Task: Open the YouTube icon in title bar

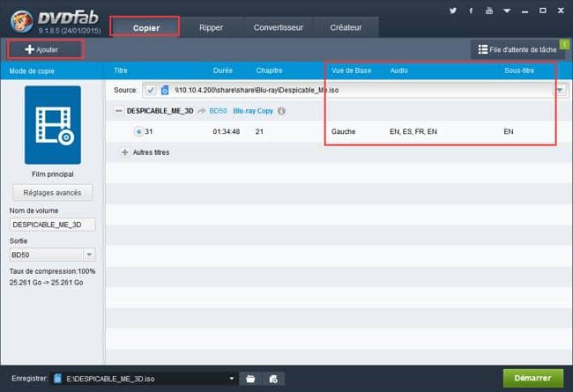Action: click(x=489, y=11)
